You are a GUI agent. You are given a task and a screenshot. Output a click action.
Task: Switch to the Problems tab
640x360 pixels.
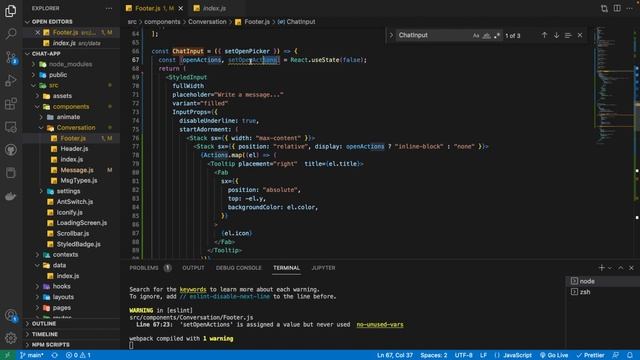[x=144, y=268]
